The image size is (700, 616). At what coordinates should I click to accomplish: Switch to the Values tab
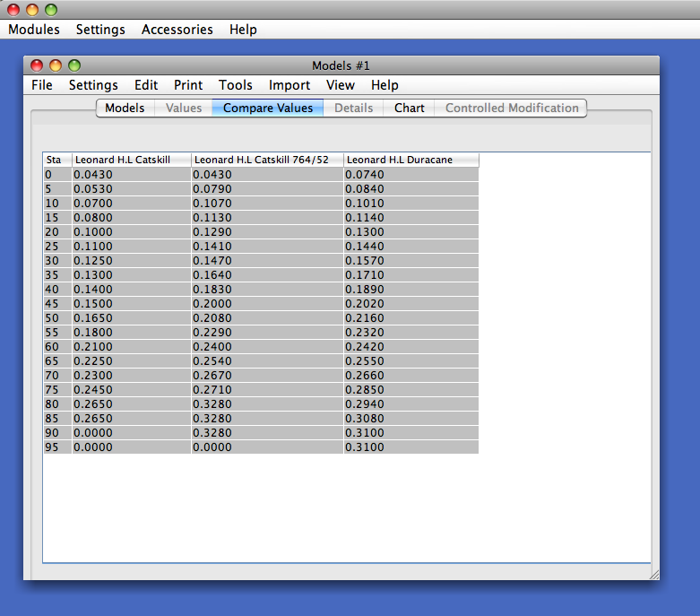pyautogui.click(x=184, y=108)
